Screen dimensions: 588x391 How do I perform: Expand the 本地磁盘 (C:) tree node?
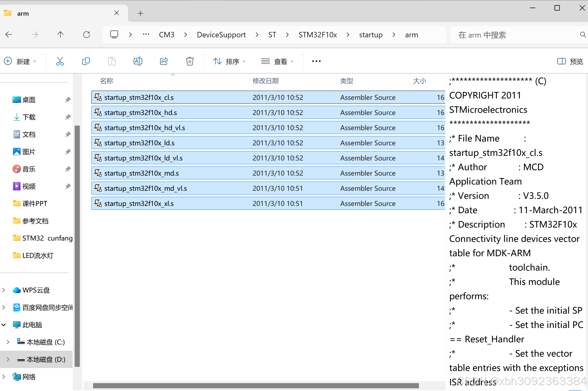[x=8, y=342]
